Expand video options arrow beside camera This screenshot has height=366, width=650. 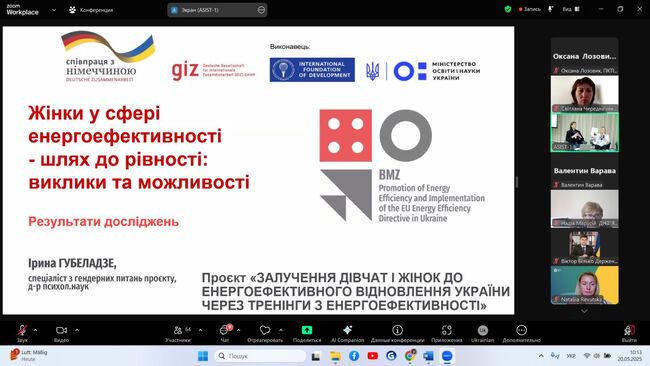click(77, 330)
